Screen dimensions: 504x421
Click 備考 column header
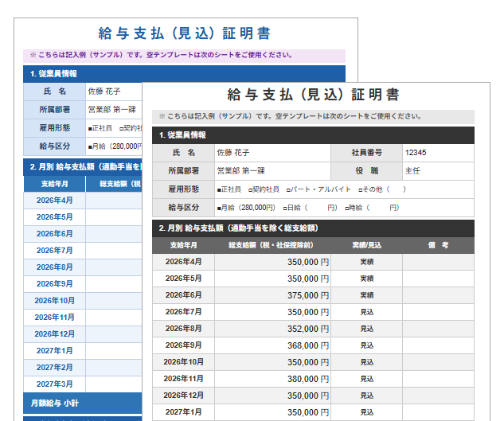point(438,245)
